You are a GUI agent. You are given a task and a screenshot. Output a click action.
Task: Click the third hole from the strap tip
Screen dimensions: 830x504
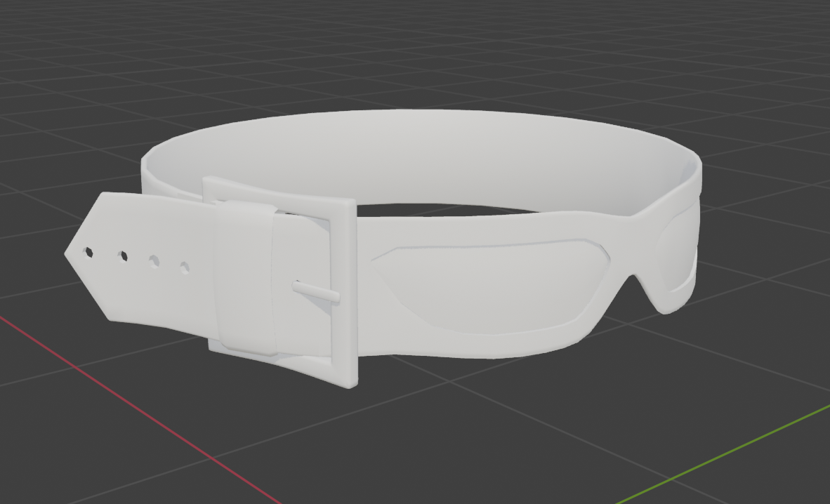154,262
